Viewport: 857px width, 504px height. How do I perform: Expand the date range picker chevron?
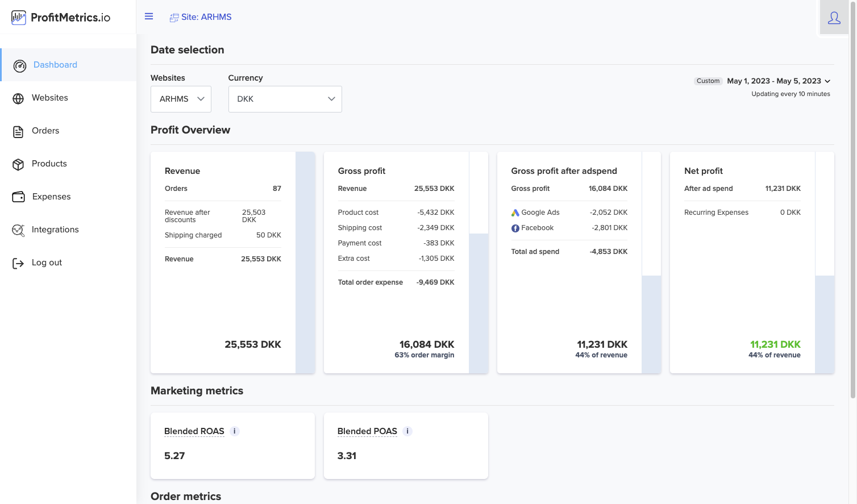(827, 81)
